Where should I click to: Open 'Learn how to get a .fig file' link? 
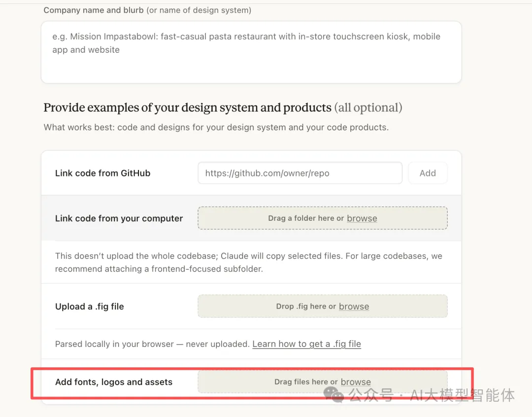pos(307,344)
